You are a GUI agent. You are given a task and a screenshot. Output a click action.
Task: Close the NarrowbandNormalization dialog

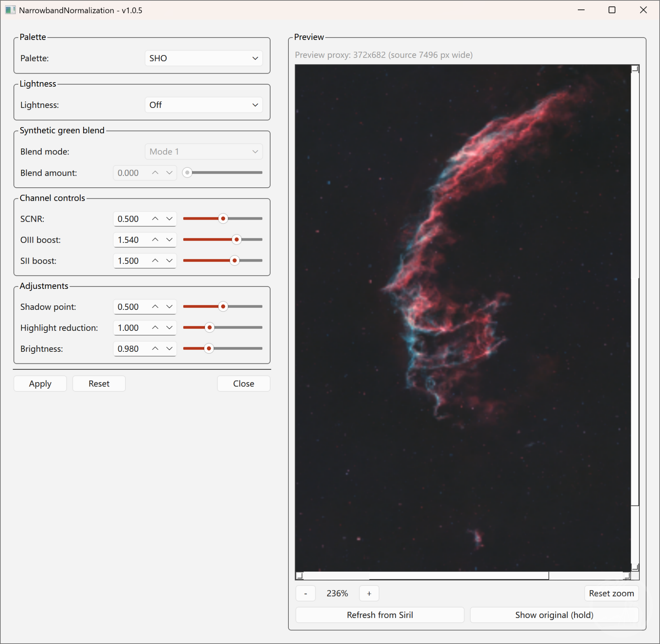[244, 384]
